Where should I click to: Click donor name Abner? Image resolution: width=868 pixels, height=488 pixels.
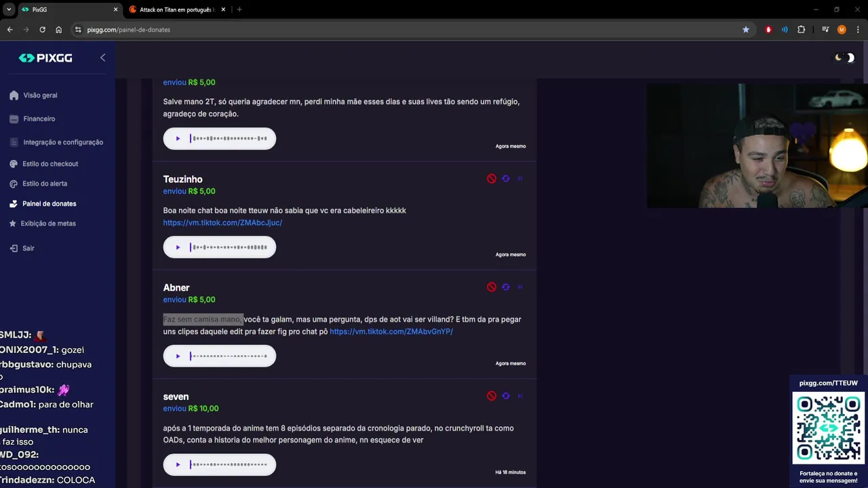(176, 288)
